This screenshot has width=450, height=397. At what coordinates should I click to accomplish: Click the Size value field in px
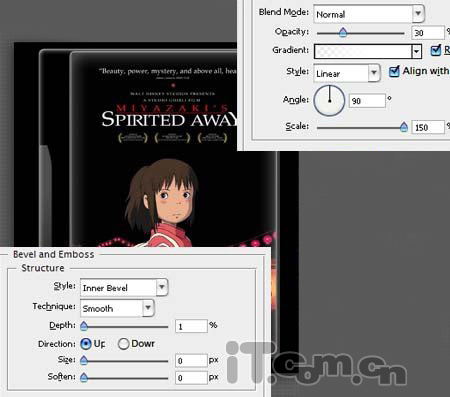pyautogui.click(x=191, y=360)
